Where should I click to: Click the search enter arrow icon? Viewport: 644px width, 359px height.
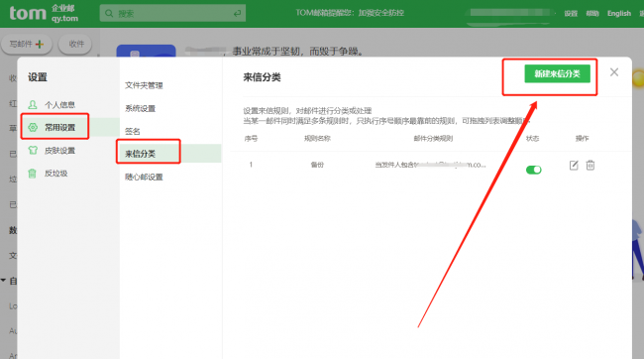click(x=237, y=14)
